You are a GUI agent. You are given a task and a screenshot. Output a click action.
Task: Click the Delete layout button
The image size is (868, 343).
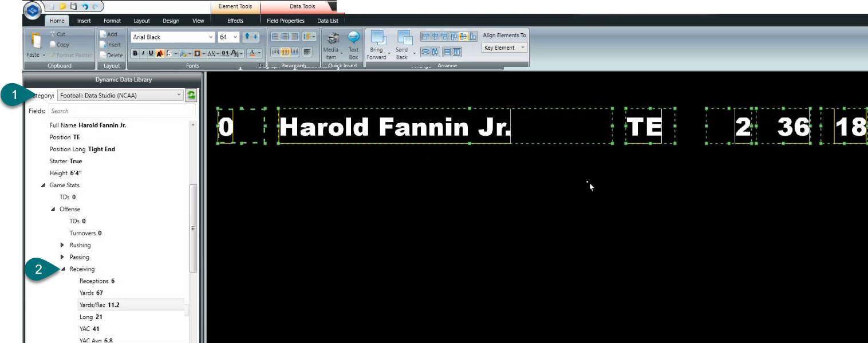tap(111, 56)
